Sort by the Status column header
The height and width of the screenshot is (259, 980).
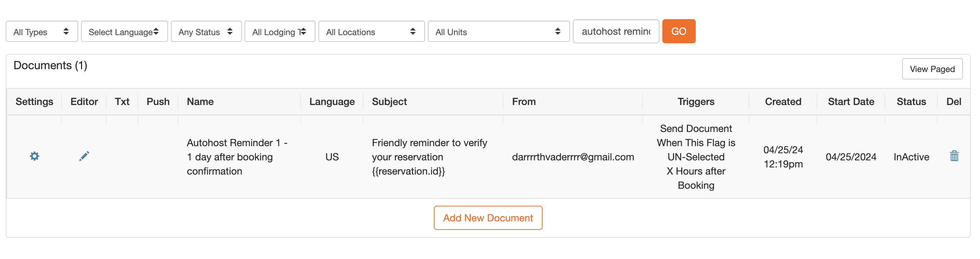tap(911, 102)
